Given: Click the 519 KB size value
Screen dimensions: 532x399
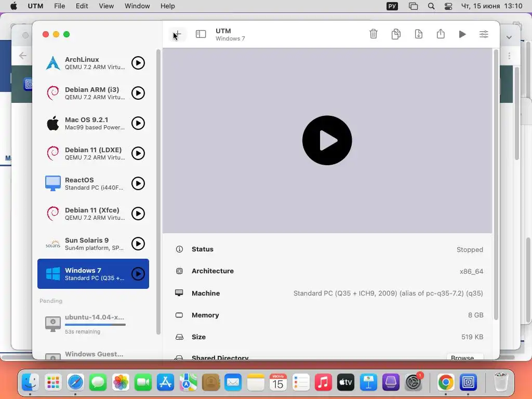Looking at the screenshot, I should (472, 337).
